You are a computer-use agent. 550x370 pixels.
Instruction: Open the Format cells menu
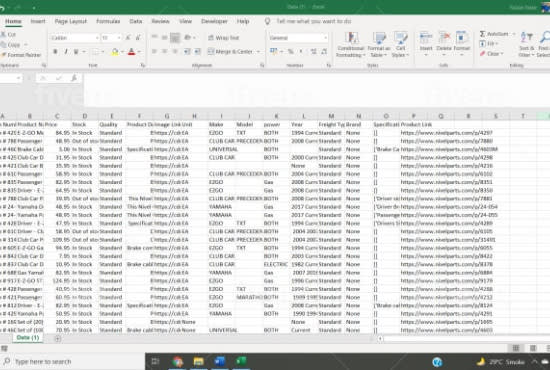click(462, 45)
